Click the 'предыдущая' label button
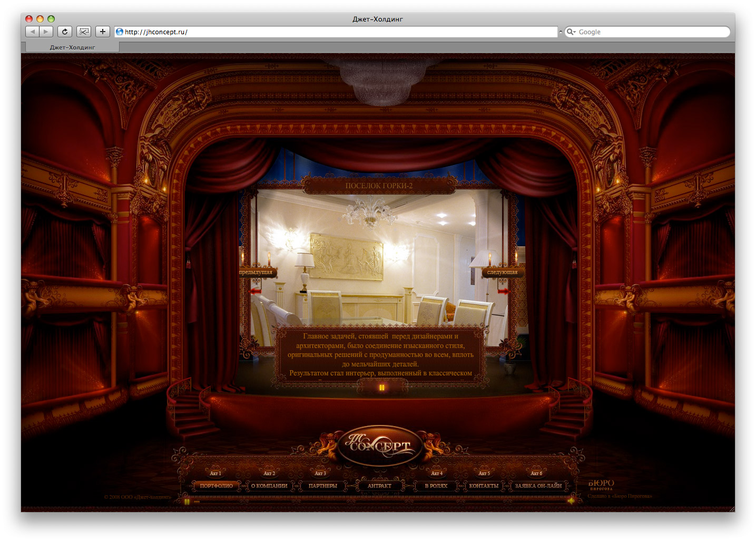This screenshot has width=756, height=541. click(257, 273)
